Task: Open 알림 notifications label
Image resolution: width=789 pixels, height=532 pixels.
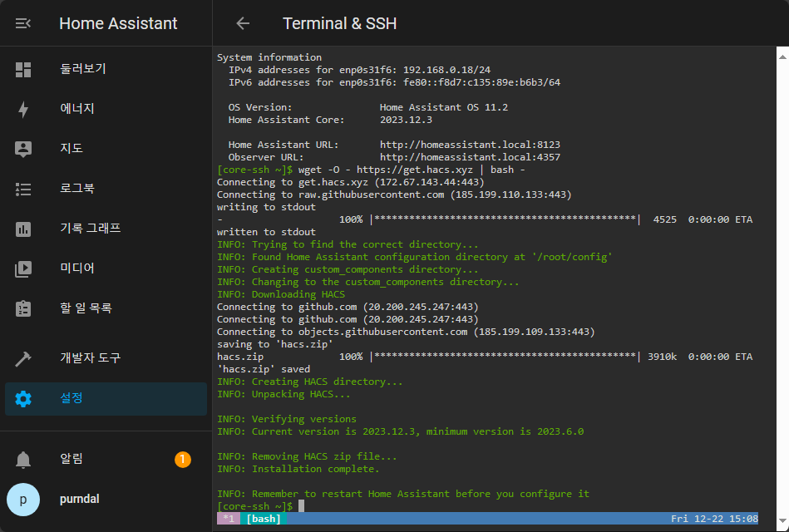Action: (x=72, y=459)
